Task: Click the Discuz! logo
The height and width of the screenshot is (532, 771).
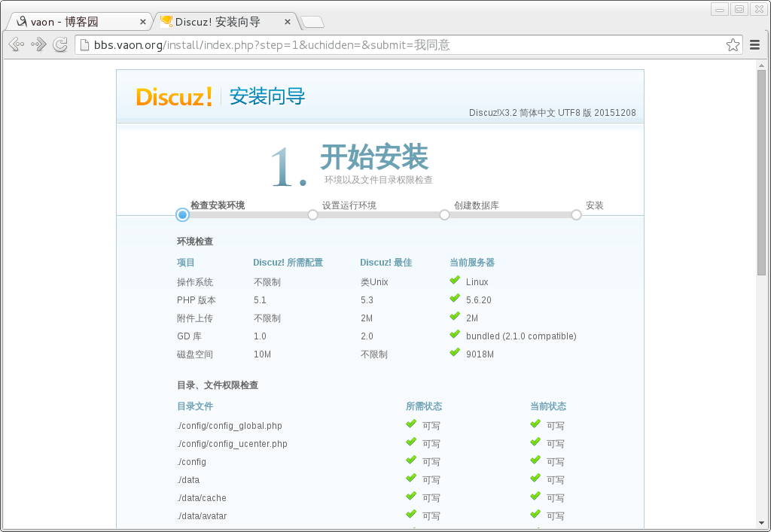Action: click(x=175, y=96)
